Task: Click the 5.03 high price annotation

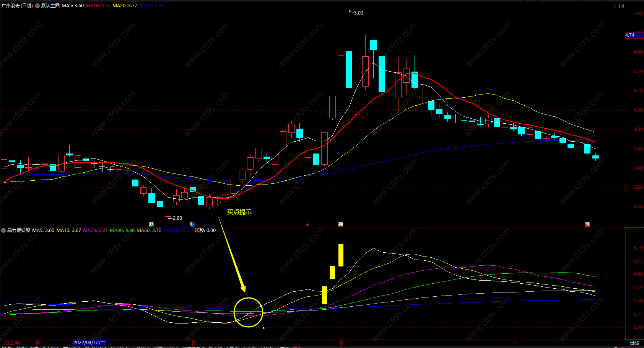Action: (358, 13)
